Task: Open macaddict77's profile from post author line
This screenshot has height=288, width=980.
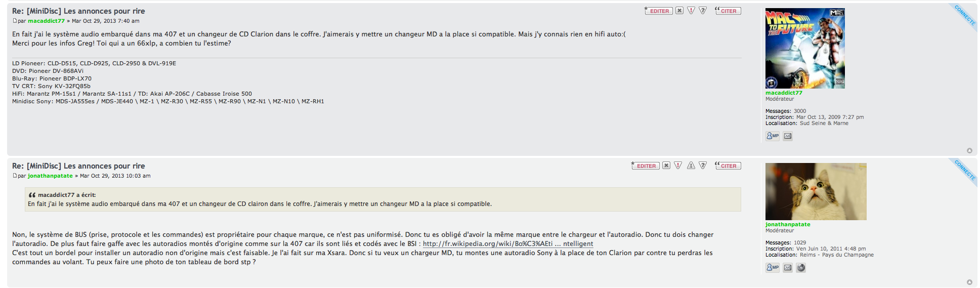Action: click(x=46, y=21)
